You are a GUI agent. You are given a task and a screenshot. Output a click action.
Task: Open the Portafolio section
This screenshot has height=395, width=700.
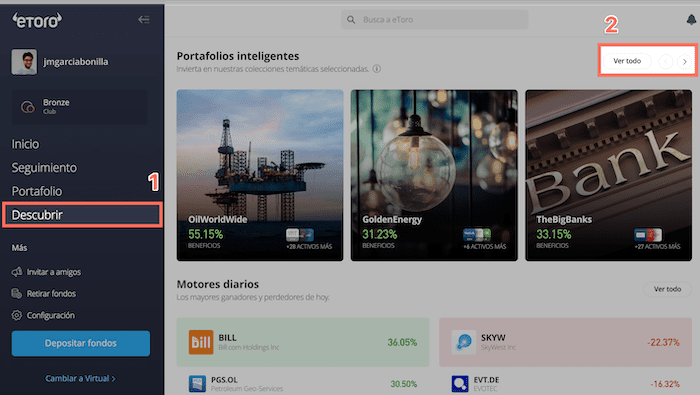(x=37, y=191)
